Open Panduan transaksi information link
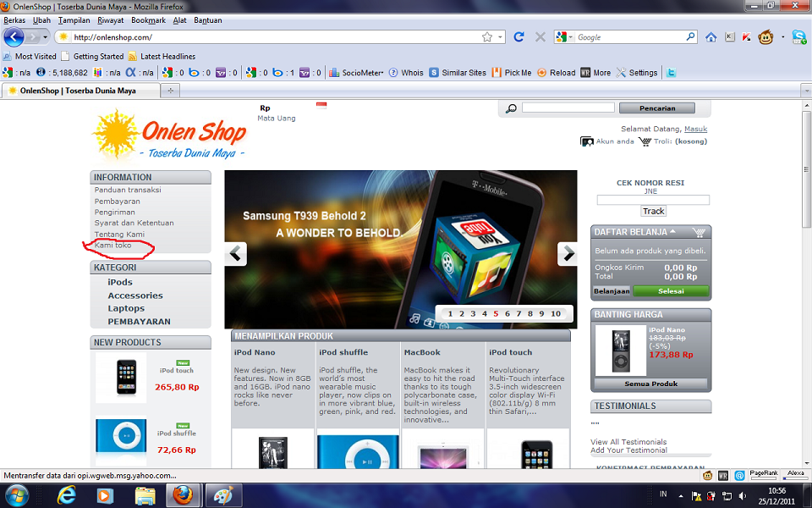 tap(128, 190)
